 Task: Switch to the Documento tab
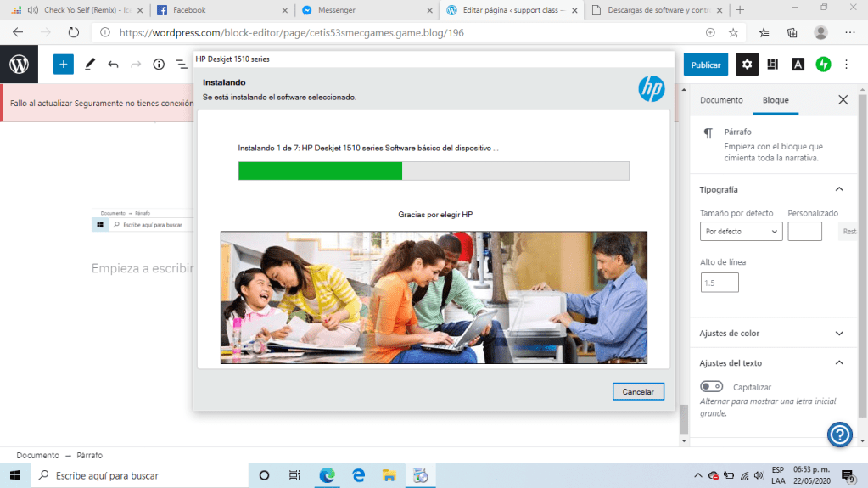(721, 100)
